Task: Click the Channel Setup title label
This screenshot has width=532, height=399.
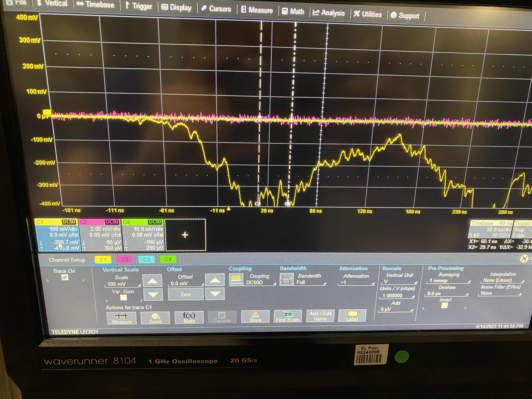Action: tap(67, 260)
